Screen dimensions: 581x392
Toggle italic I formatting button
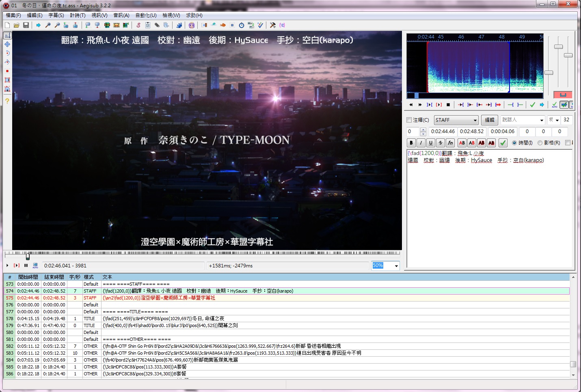(x=421, y=143)
